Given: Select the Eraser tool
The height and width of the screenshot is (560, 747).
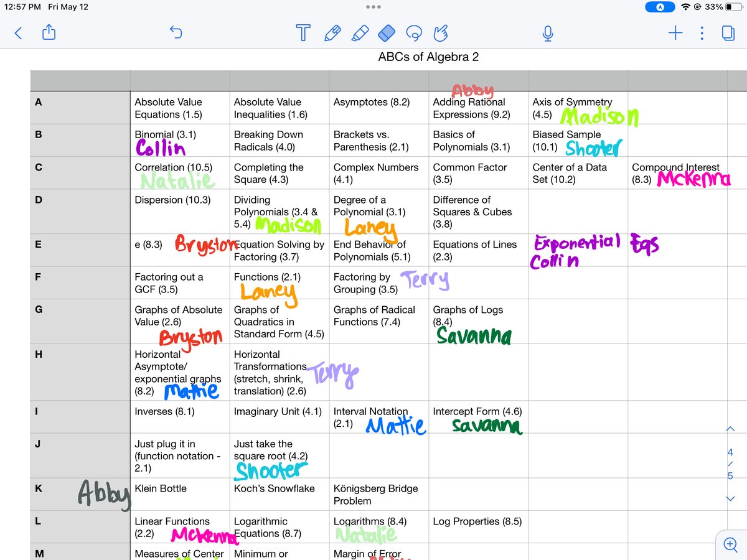Looking at the screenshot, I should (x=387, y=32).
